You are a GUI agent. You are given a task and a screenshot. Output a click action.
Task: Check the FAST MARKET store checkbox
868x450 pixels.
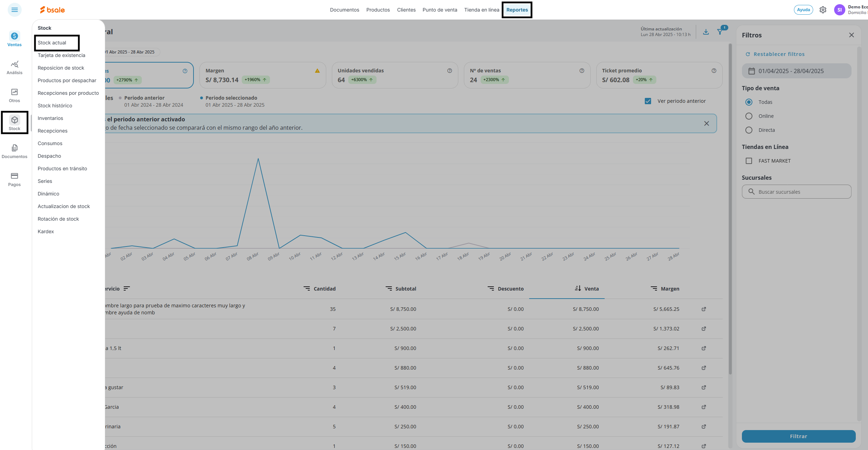click(x=749, y=161)
